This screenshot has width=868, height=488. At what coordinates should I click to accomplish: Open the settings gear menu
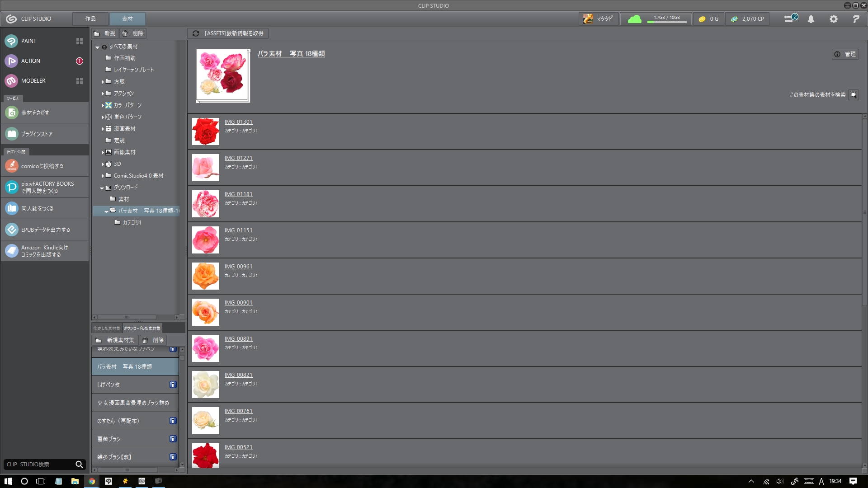pos(833,19)
